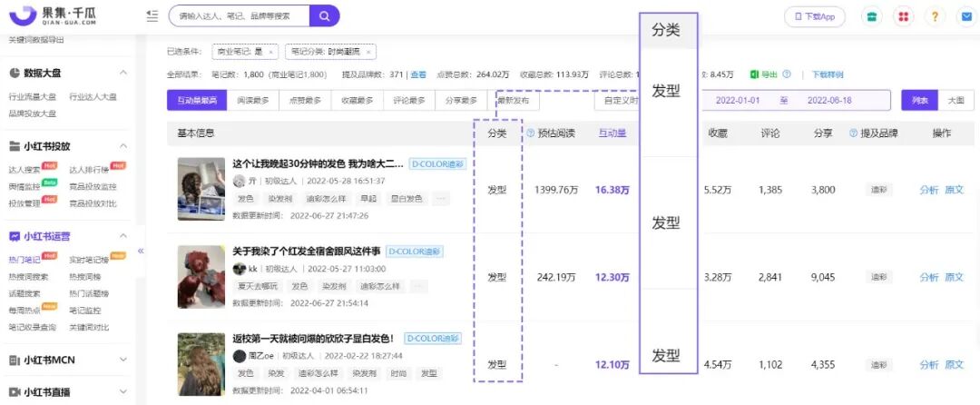The width and height of the screenshot is (980, 405).
Task: Remove the 笔记分类: 时尚潮流 filter tag
Action: click(368, 53)
